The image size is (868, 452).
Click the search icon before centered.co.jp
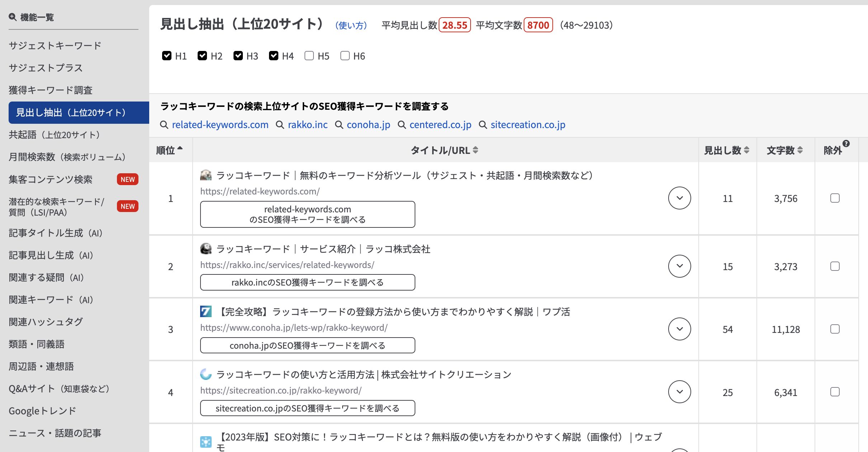(402, 125)
